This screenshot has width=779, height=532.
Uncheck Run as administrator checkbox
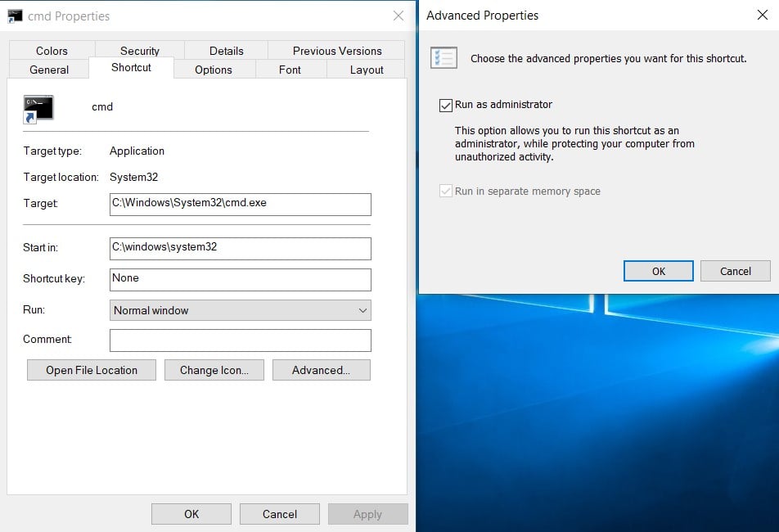(446, 105)
